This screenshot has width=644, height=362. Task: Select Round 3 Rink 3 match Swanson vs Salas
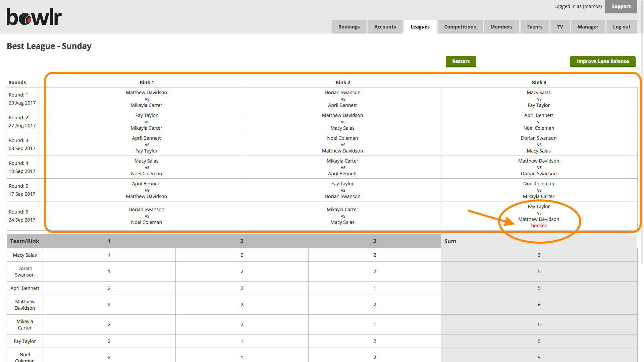(x=539, y=144)
